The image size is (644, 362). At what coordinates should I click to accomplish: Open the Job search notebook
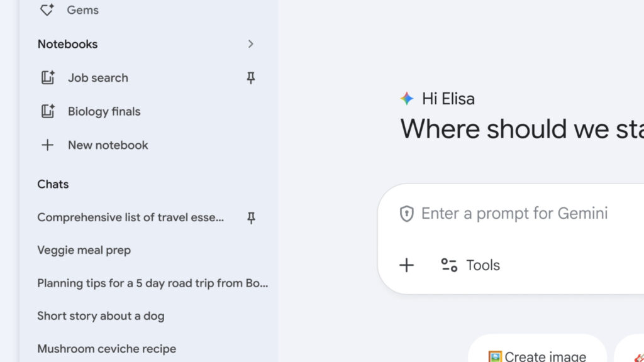[97, 78]
